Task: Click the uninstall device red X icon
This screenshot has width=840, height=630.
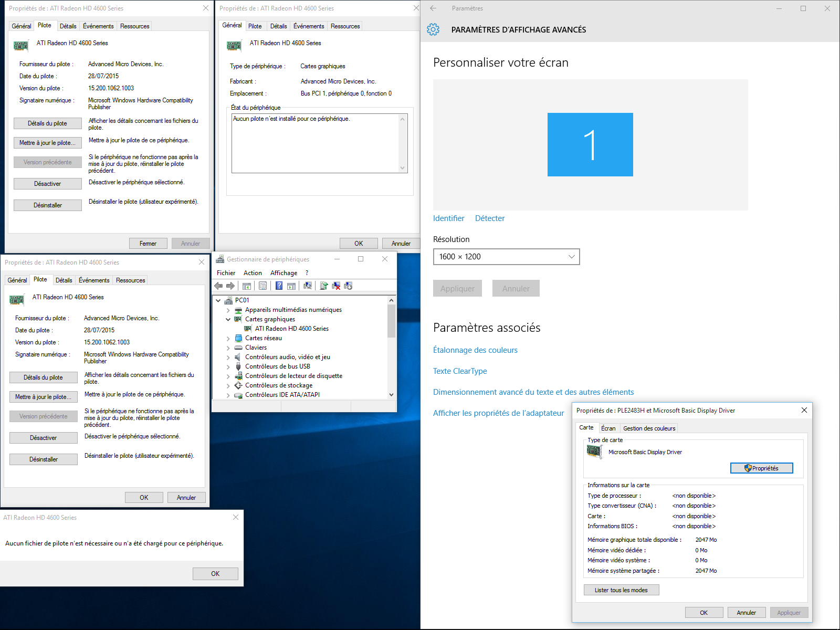Action: click(x=336, y=286)
